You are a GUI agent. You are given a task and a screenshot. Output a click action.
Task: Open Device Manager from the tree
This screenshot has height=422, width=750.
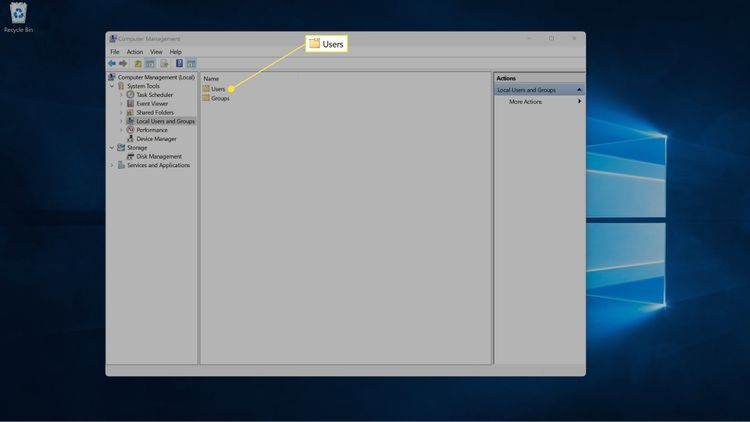click(x=156, y=139)
